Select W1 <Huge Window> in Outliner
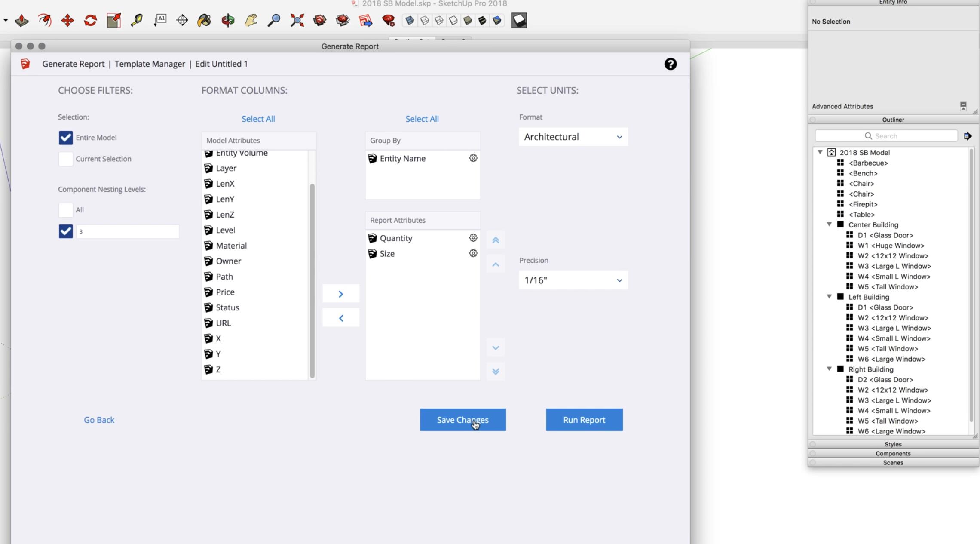 891,246
